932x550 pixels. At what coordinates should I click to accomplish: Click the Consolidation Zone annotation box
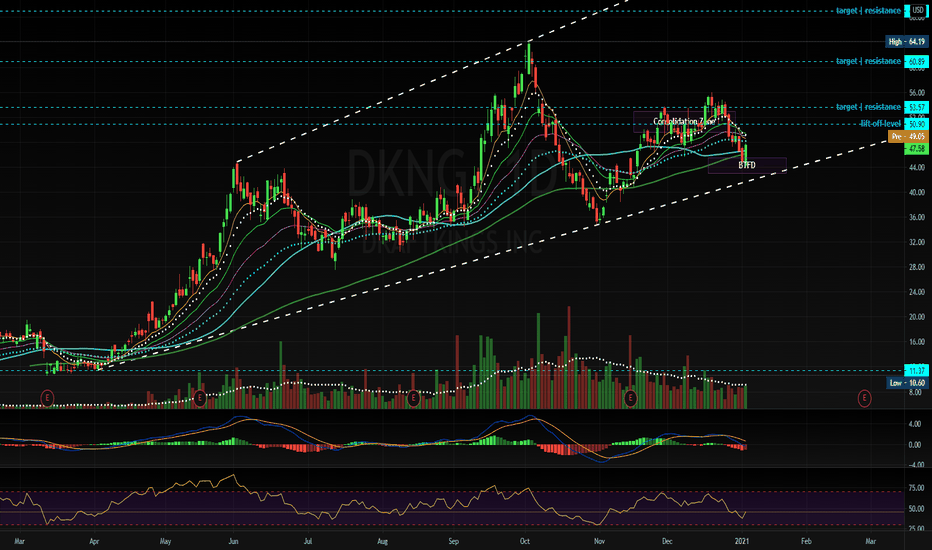684,121
